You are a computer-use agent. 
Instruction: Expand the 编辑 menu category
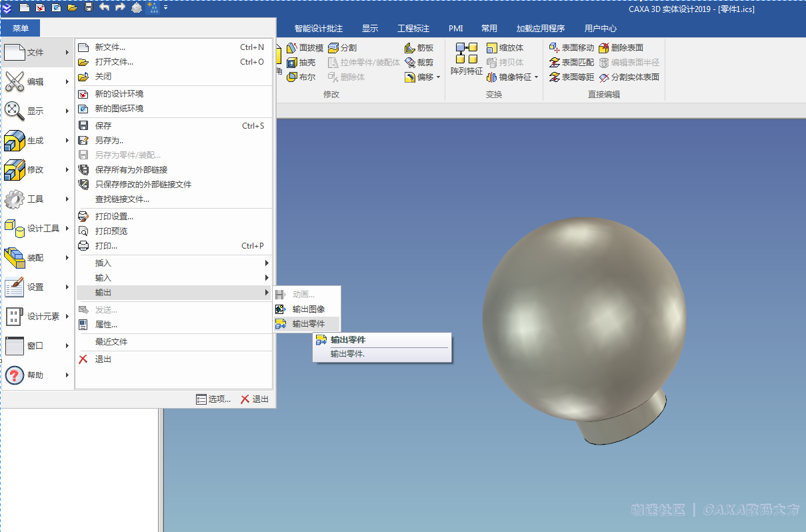pos(38,82)
